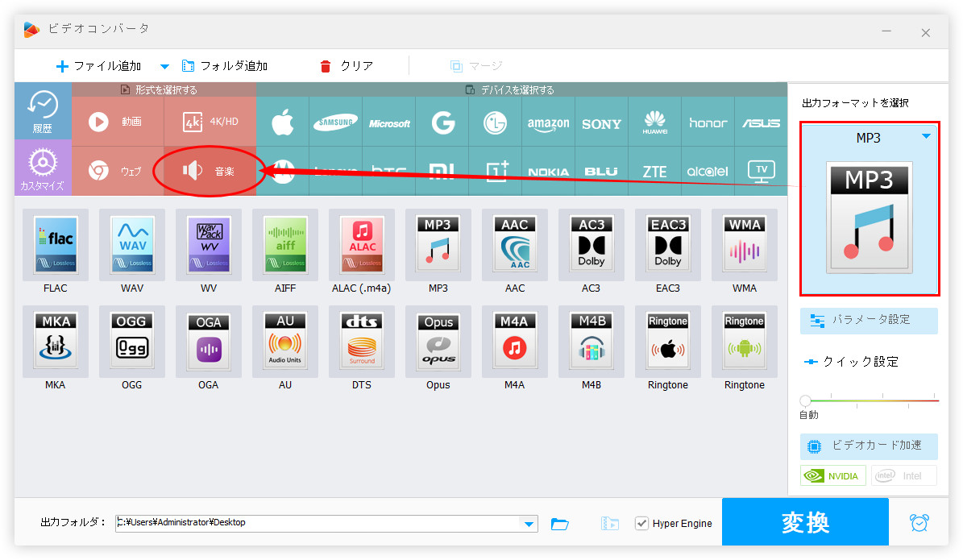
Task: Click ファイル追加 to add files
Action: pyautogui.click(x=98, y=66)
